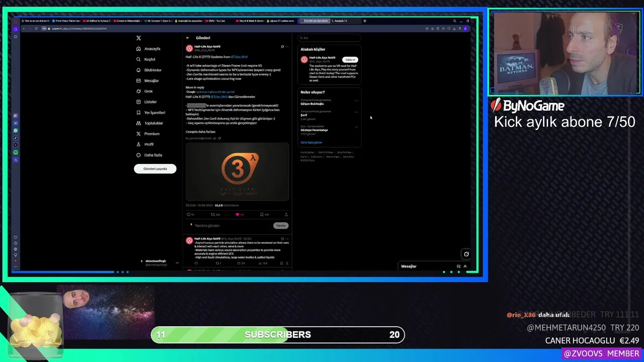Open Göztepe Fenerbahçe trend
The width and height of the screenshot is (644, 362).
click(x=314, y=130)
